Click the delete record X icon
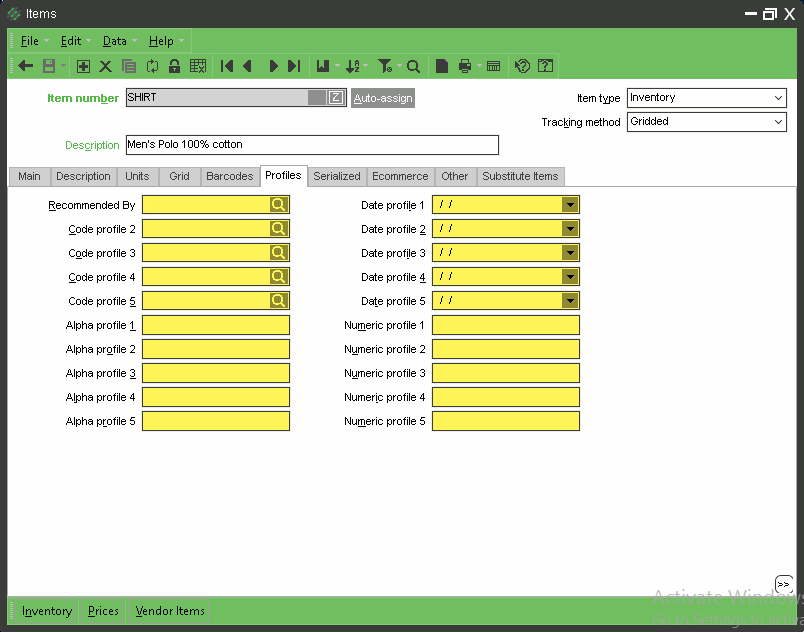 tap(105, 66)
